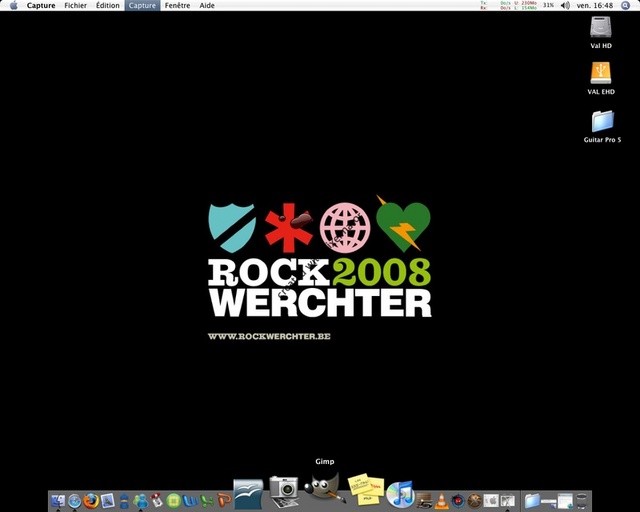Viewport: 640px width, 512px height.
Task: Click the ven. 16:48 clock
Action: [x=595, y=5]
